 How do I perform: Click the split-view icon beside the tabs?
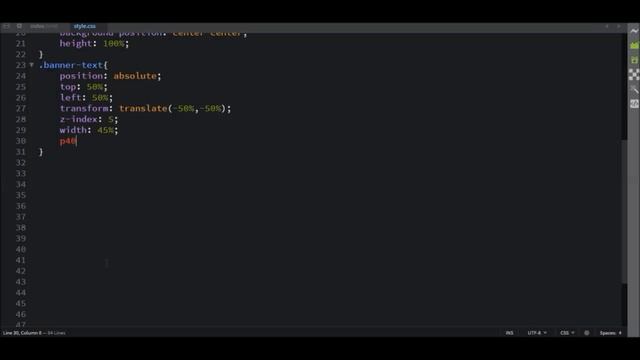(19, 26)
